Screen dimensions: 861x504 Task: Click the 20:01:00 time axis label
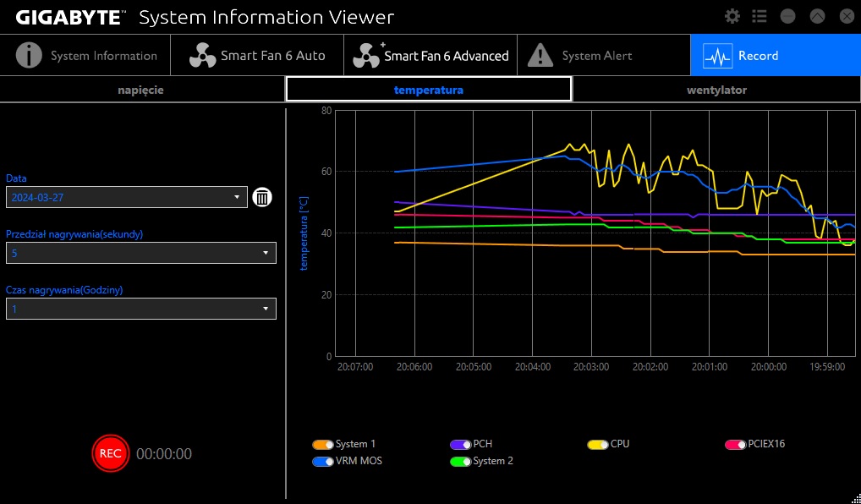click(710, 367)
